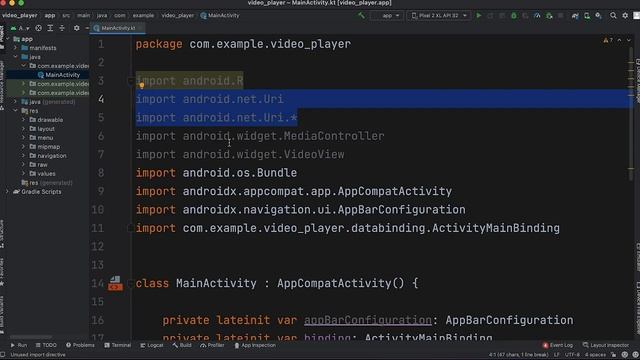Open the Run tool window
The height and width of the screenshot is (360, 640).
(19, 345)
